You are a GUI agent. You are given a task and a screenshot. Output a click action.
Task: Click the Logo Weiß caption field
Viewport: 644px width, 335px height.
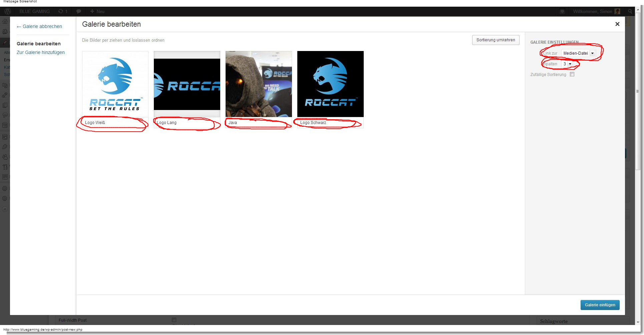pos(115,123)
